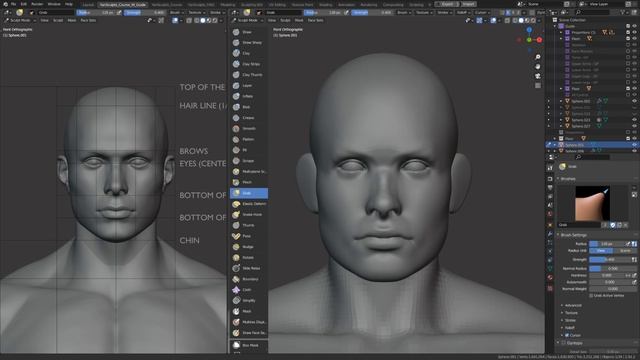Select the Cloth brush
This screenshot has width=640, height=360.
click(249, 290)
